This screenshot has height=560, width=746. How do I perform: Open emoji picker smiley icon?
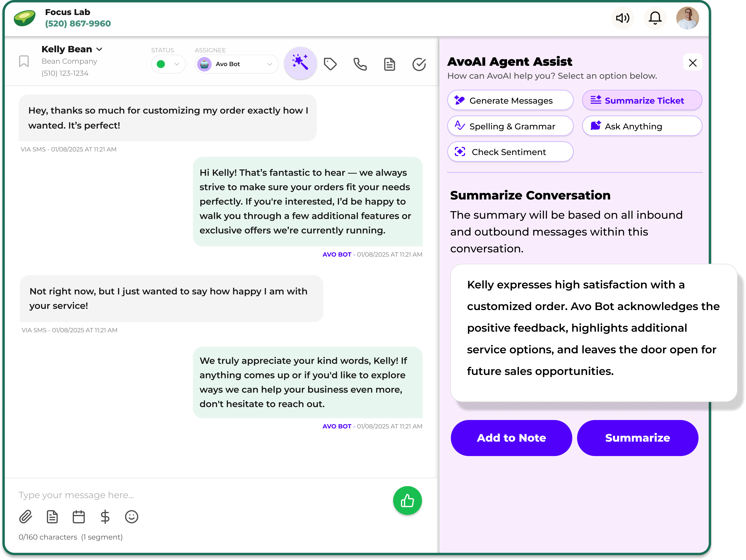pos(131,517)
